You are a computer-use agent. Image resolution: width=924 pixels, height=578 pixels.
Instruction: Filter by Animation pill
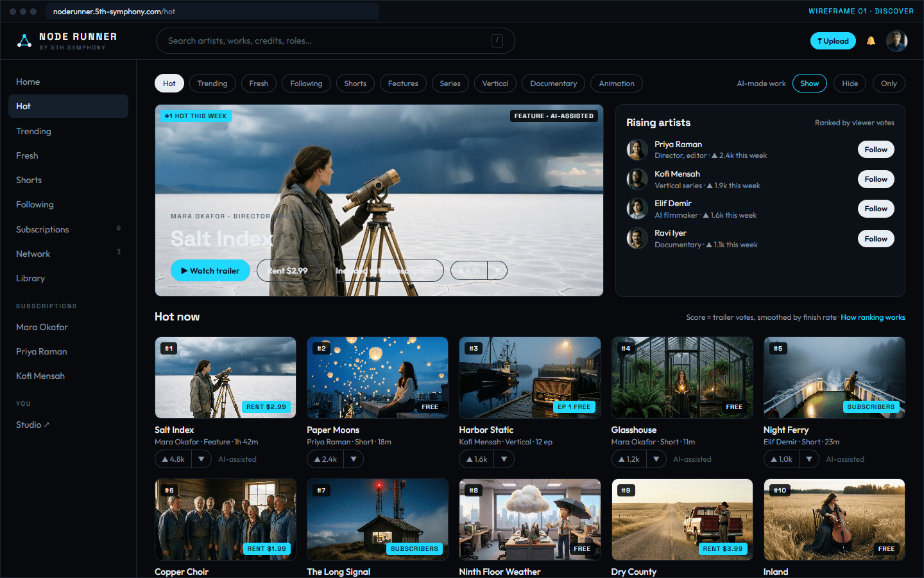617,83
